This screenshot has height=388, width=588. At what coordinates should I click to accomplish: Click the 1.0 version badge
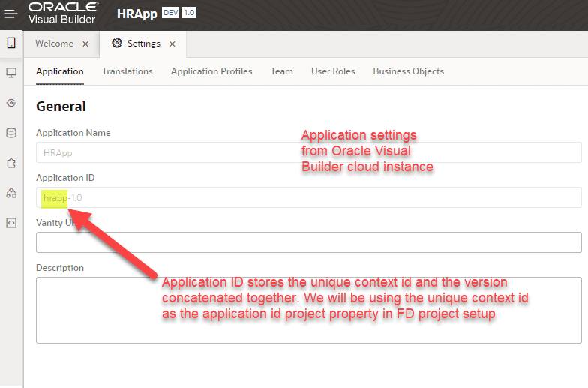click(x=189, y=12)
